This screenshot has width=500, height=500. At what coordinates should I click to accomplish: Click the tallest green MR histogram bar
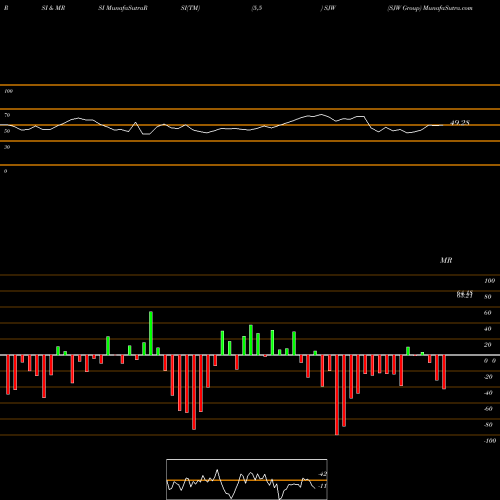point(151,333)
